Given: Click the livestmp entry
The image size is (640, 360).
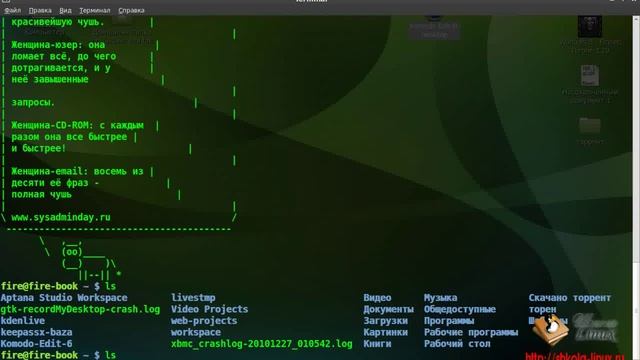Looking at the screenshot, I should 193,298.
